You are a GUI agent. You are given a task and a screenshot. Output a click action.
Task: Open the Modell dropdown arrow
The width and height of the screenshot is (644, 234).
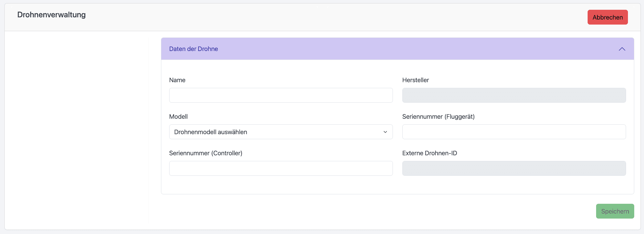click(385, 132)
